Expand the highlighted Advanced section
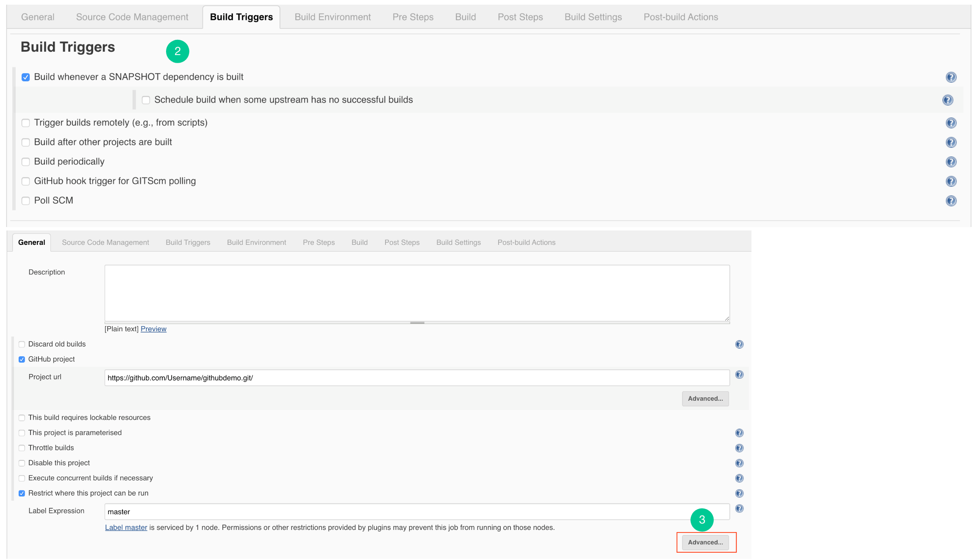 pos(706,542)
